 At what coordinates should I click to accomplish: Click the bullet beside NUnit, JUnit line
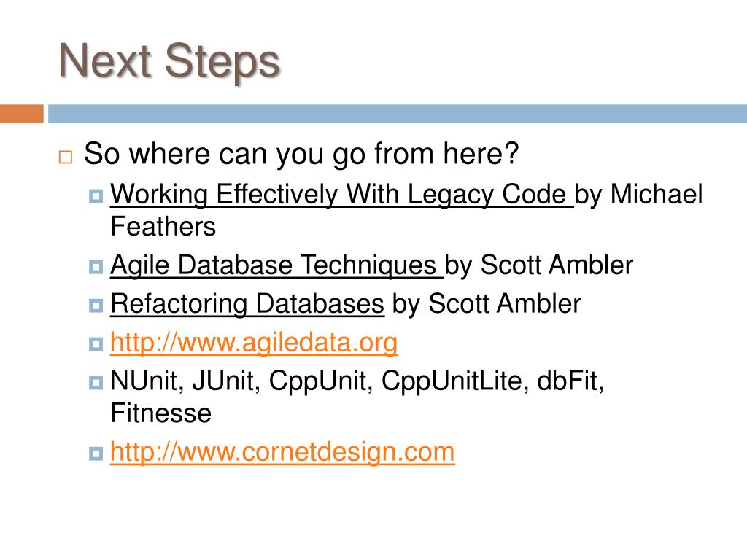click(96, 382)
